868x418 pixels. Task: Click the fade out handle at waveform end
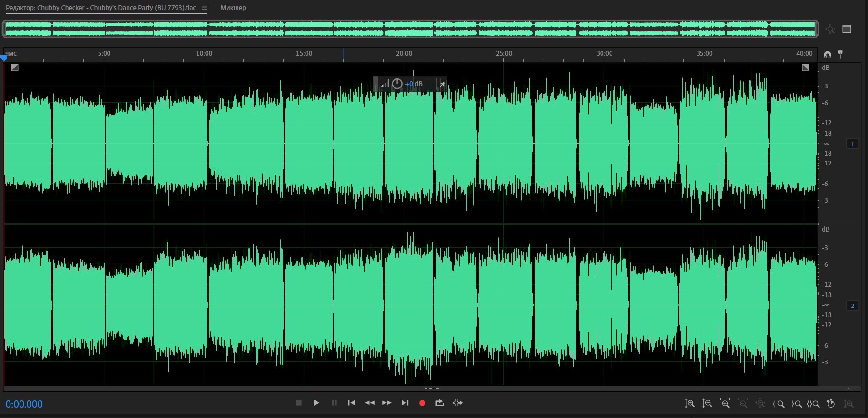coord(805,68)
